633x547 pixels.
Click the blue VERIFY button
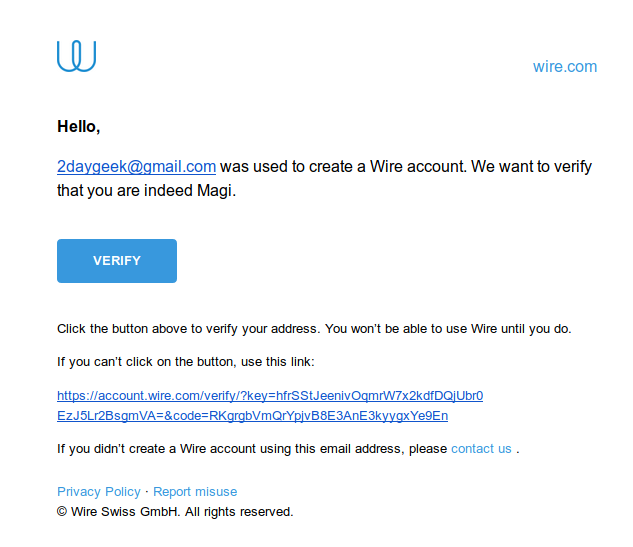tap(117, 261)
